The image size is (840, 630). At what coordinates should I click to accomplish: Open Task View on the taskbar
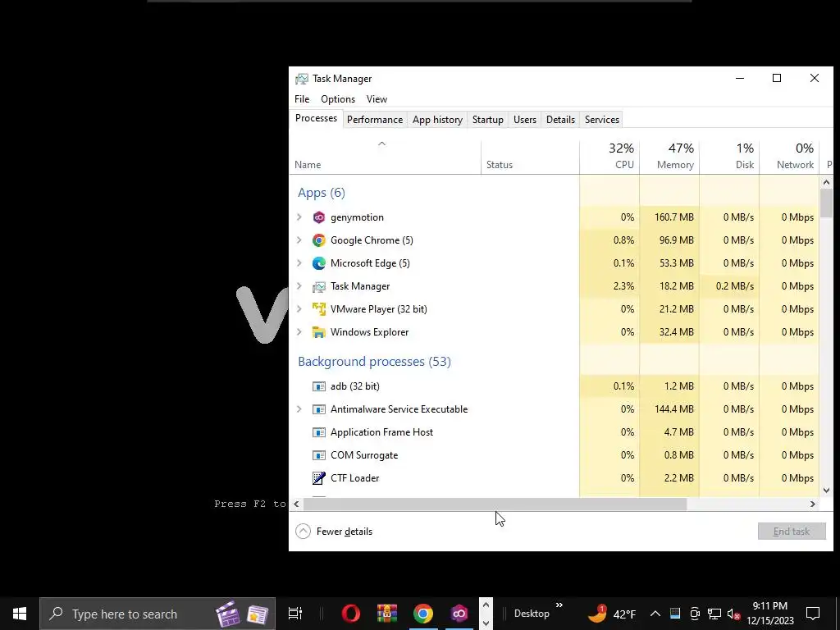pos(295,614)
